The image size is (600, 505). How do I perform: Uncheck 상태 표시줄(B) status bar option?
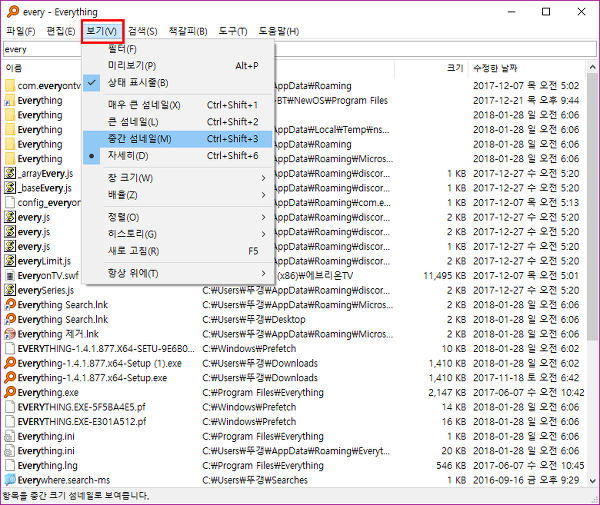178,83
